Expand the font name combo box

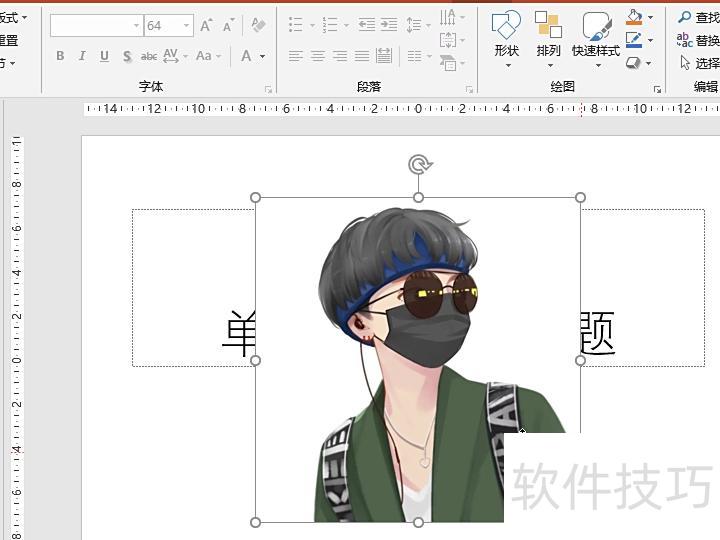pyautogui.click(x=136, y=26)
